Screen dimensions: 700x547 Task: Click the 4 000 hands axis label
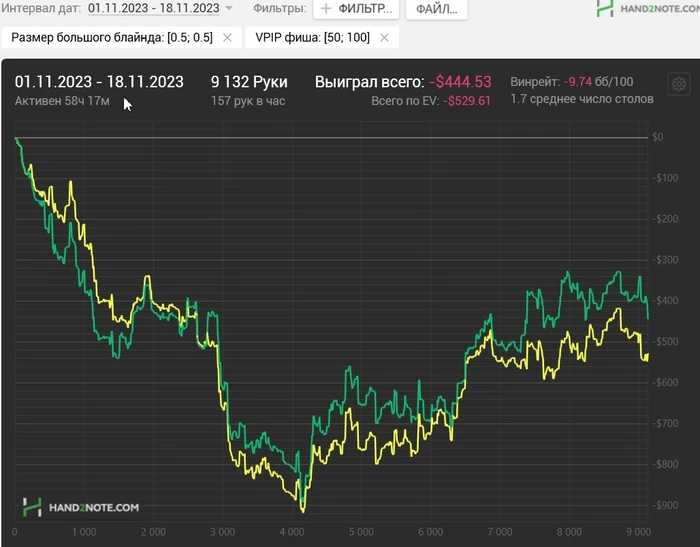click(292, 532)
